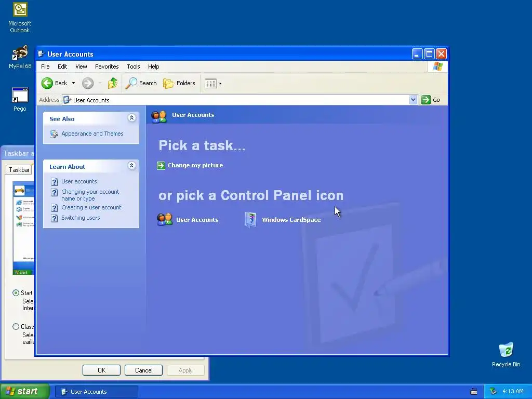
Task: Click the arrow icon beside Change my picture
Action: point(161,165)
